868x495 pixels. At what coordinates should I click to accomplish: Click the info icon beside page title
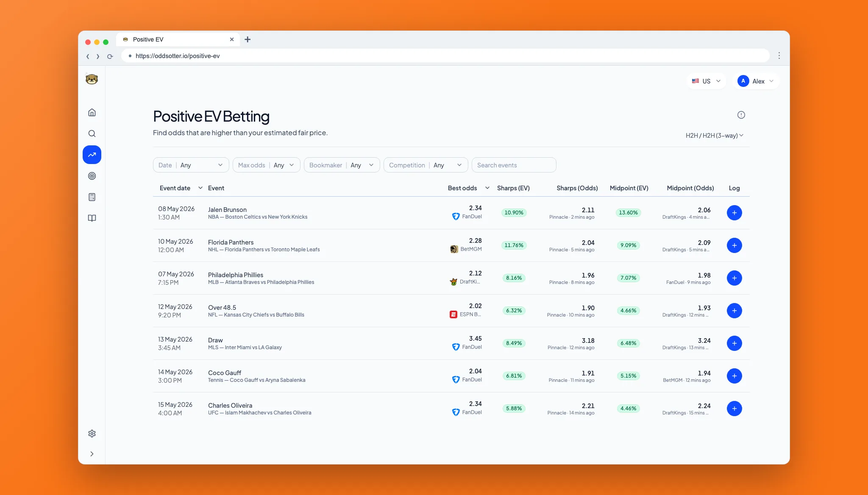pos(741,115)
